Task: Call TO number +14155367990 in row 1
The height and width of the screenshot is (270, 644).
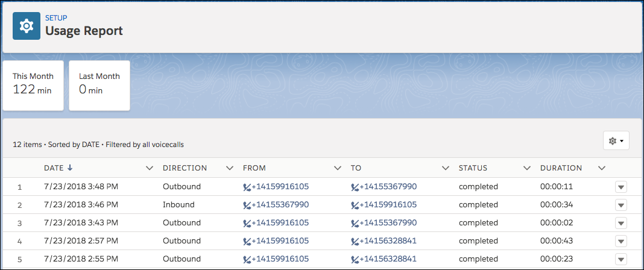Action: (x=388, y=187)
